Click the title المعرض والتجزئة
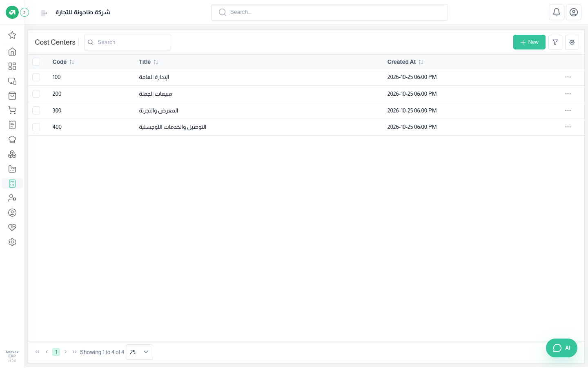Screen dimensions: 588x368 158,110
